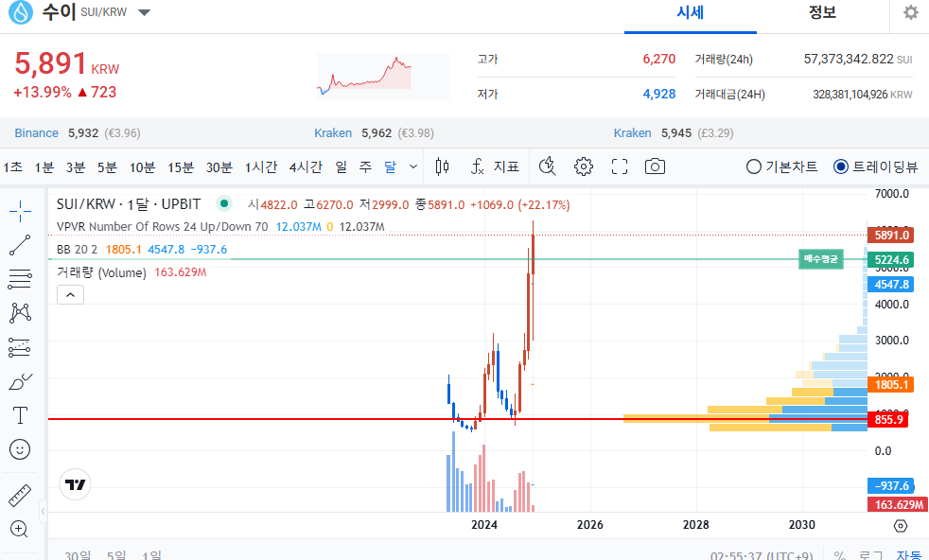Screen dimensions: 929x560
Task: Toggle 자동 auto scale
Action: pos(908,555)
